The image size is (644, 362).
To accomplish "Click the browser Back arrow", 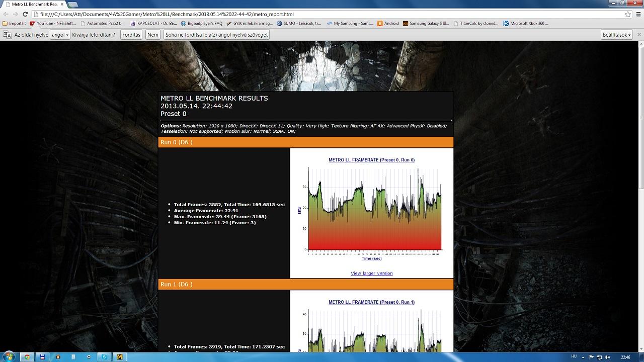I will (6, 14).
